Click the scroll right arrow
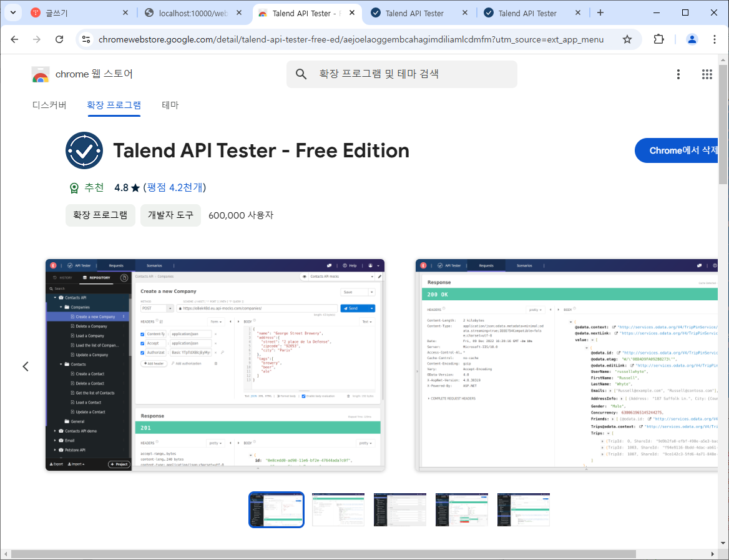Image resolution: width=729 pixels, height=560 pixels. pyautogui.click(x=713, y=554)
